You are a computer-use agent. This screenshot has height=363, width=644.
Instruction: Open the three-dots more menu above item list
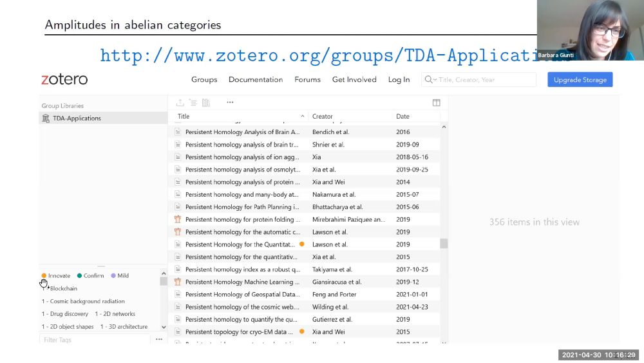[230, 103]
